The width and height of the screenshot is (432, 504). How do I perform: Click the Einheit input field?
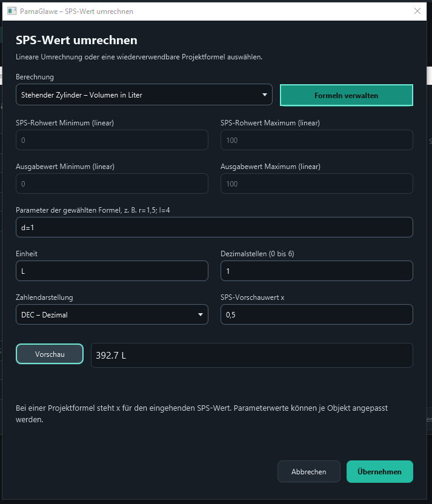pos(112,271)
